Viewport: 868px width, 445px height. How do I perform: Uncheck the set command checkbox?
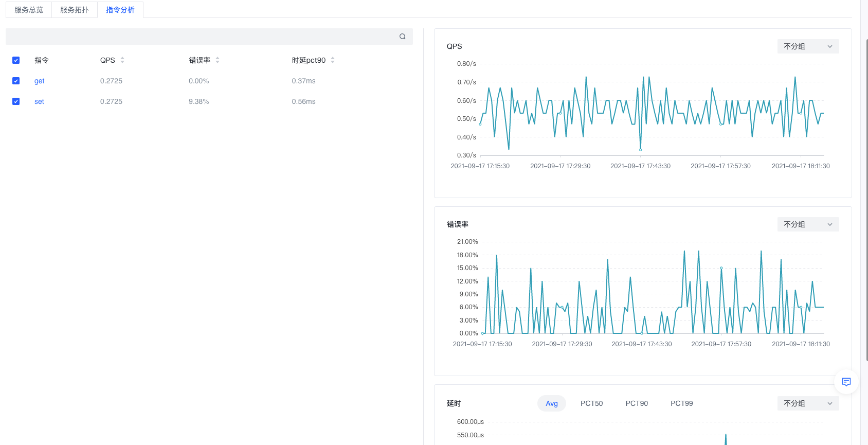pyautogui.click(x=16, y=101)
